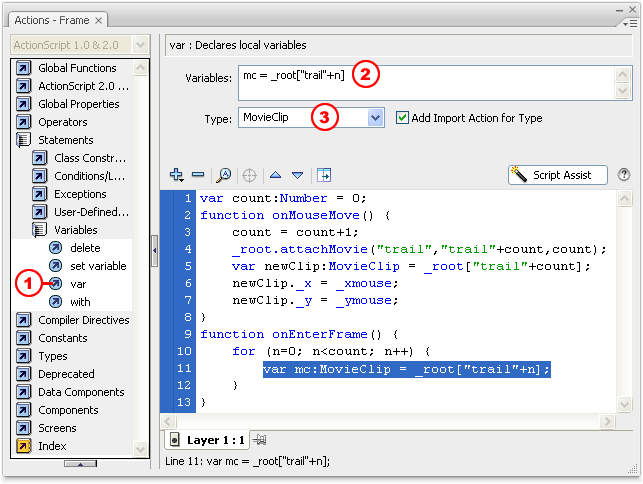Click the add new item plus icon
Viewport: 643px width, 484px height.
coord(177,175)
